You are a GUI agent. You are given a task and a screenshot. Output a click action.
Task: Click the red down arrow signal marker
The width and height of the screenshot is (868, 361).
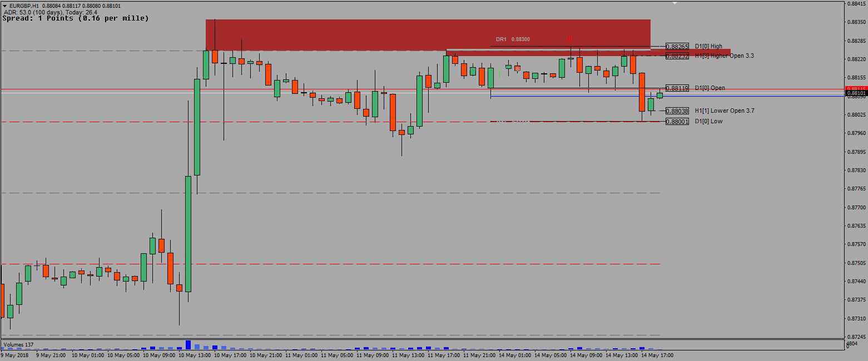pyautogui.click(x=569, y=39)
